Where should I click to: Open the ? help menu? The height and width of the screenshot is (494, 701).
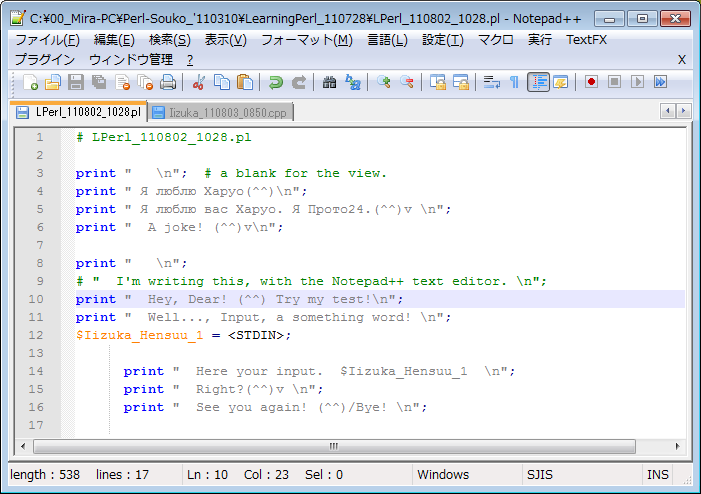(190, 59)
